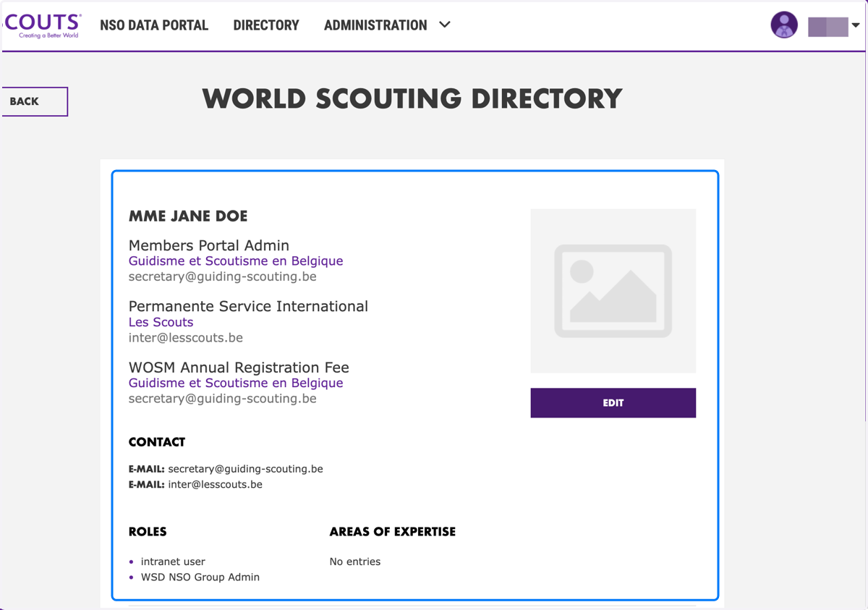Select the name heading MME JANE DOE
The image size is (868, 610).
(x=188, y=216)
